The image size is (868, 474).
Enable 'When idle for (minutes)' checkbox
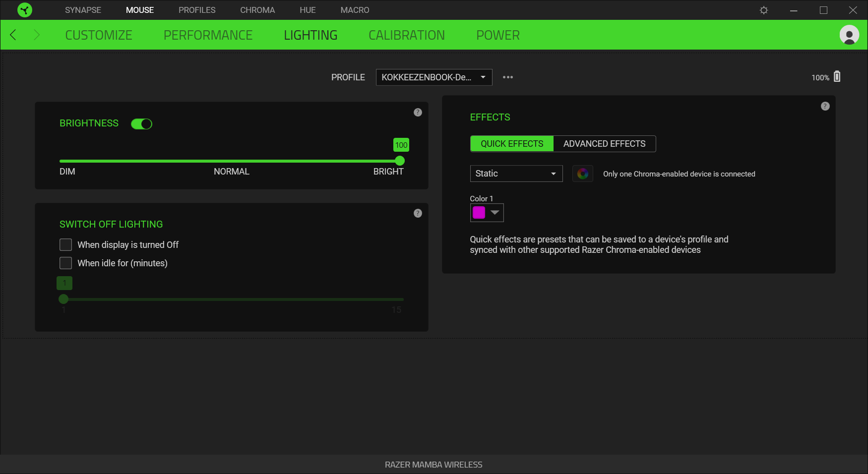tap(65, 263)
